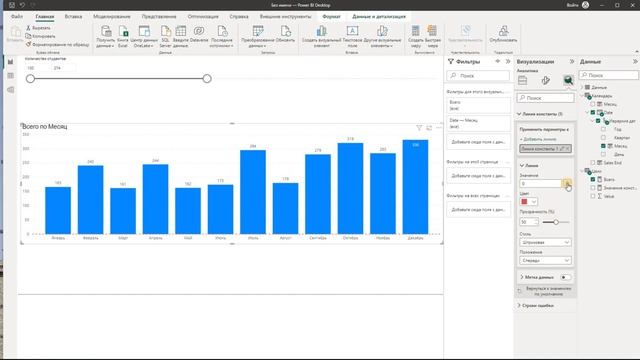
Task: Switch to the Table view sidebar icon
Action: (x=10, y=76)
